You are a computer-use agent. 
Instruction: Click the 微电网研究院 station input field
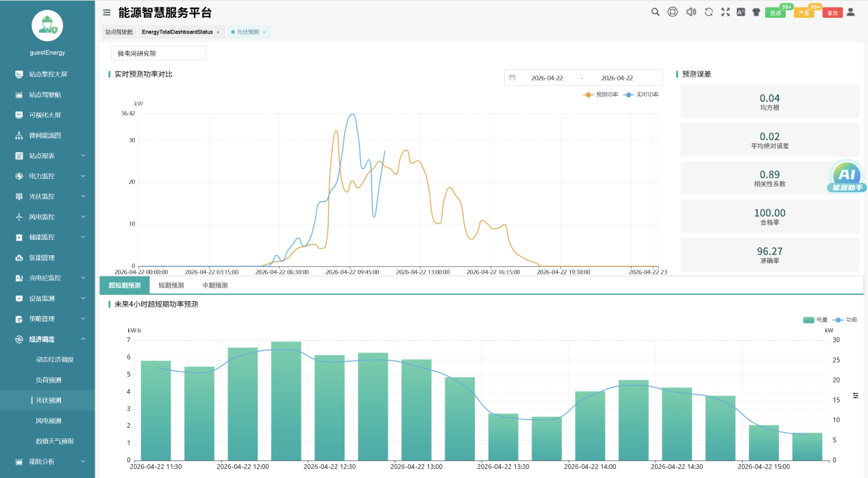tap(158, 53)
